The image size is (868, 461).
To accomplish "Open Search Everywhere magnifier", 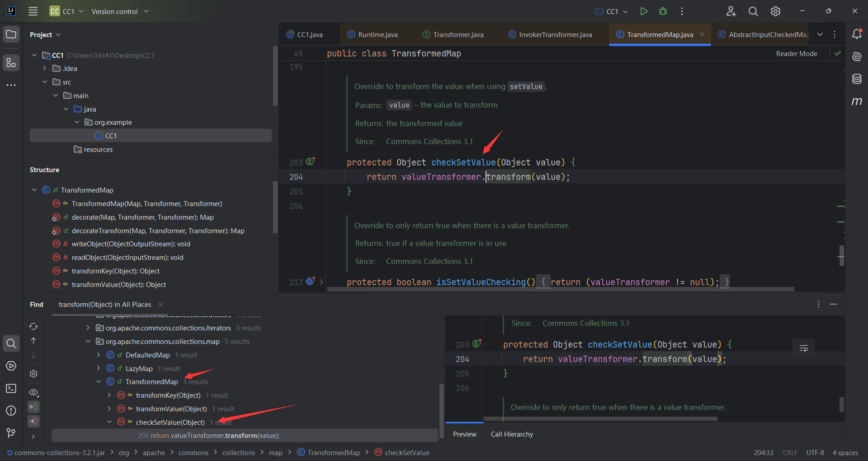I will pos(753,11).
